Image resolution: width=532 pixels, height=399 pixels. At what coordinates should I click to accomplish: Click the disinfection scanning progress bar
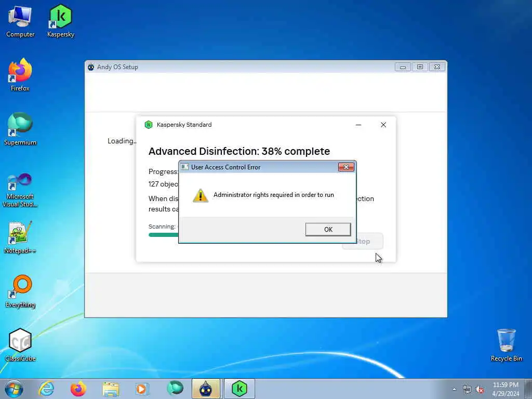click(x=164, y=235)
